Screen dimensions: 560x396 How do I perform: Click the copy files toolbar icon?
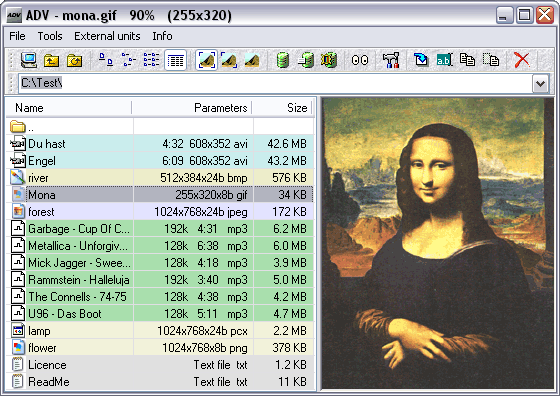pyautogui.click(x=467, y=60)
